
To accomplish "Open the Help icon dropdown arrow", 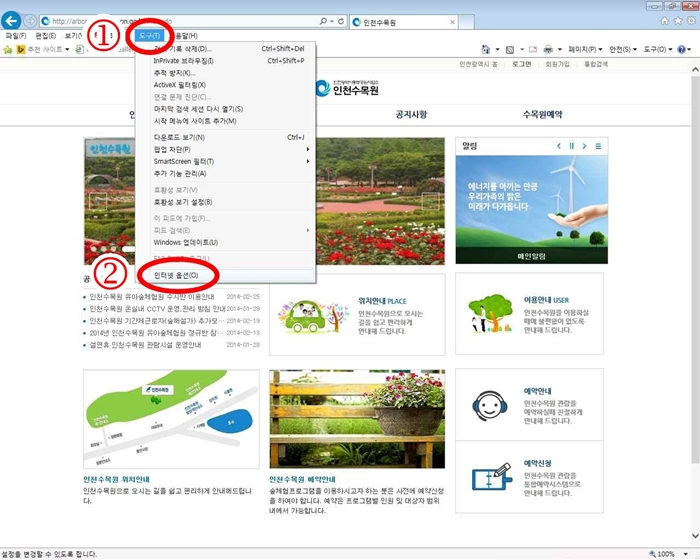I will coord(689,50).
